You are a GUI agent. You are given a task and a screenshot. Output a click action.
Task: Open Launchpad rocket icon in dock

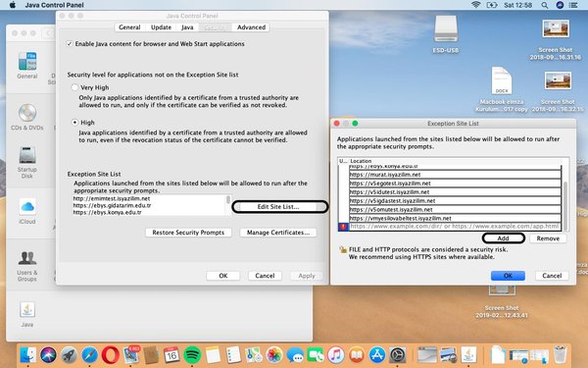tap(69, 354)
